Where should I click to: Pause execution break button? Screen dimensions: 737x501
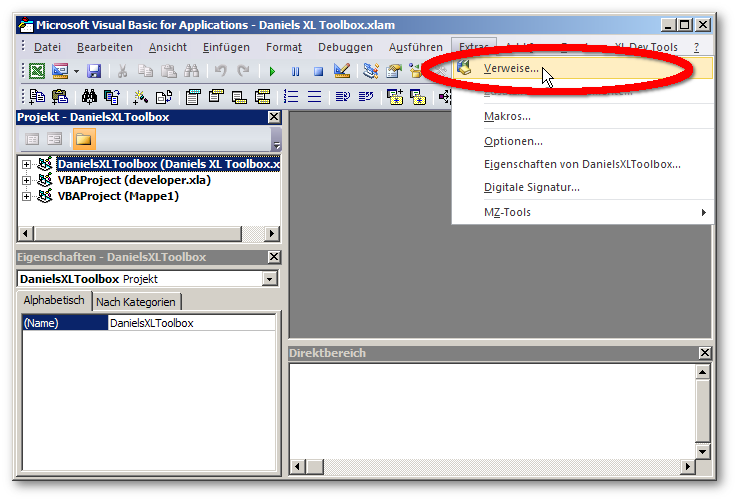pyautogui.click(x=295, y=71)
